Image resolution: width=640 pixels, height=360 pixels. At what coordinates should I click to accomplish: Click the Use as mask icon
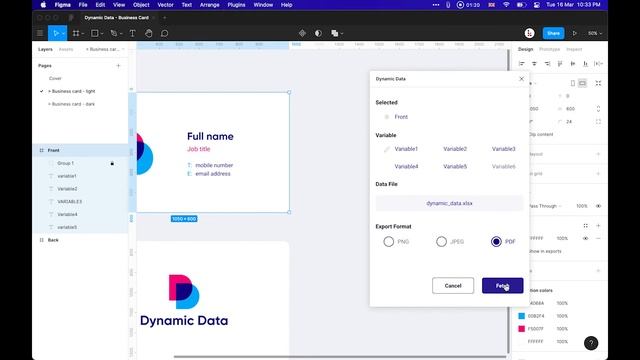pos(318,33)
